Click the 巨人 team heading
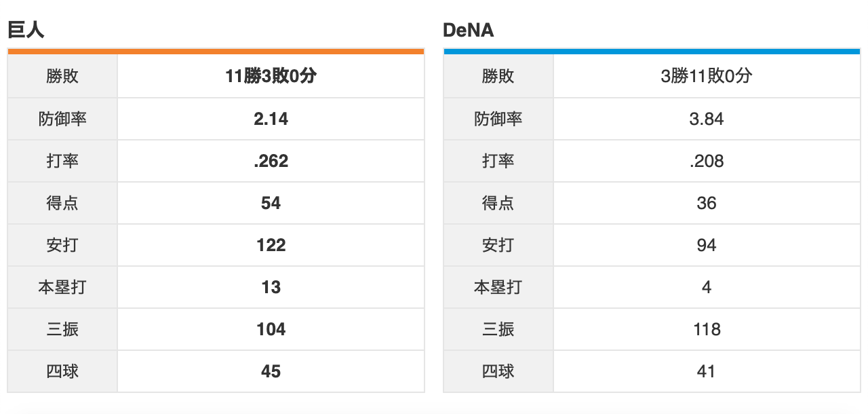 point(26,31)
